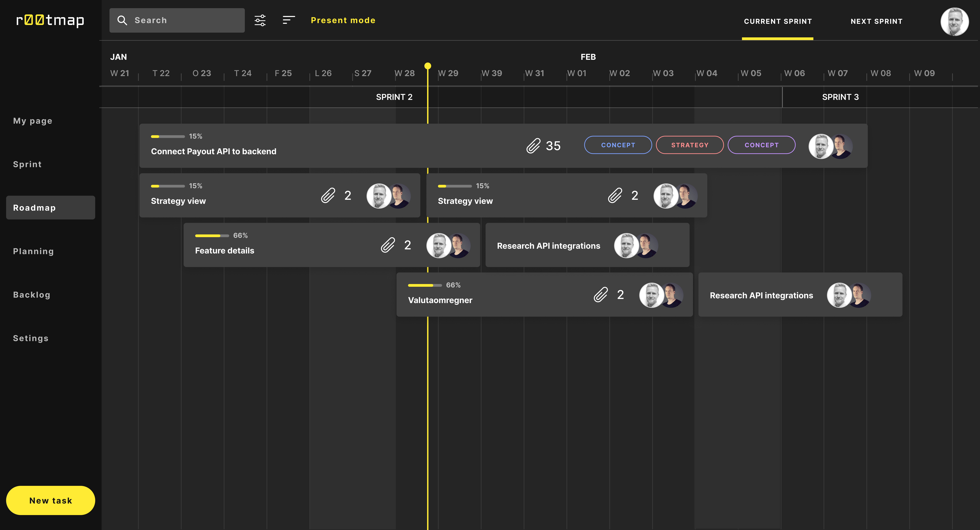Click Feature details 66% progress bar
Image resolution: width=980 pixels, height=530 pixels.
212,236
